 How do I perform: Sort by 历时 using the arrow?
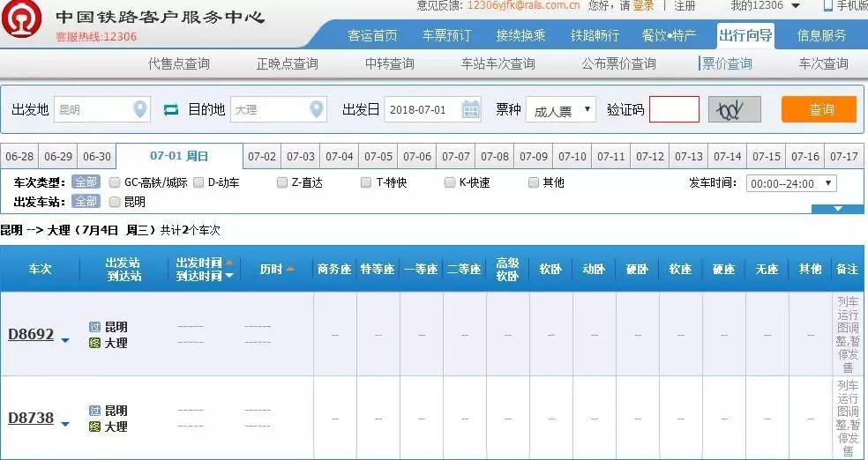290,270
